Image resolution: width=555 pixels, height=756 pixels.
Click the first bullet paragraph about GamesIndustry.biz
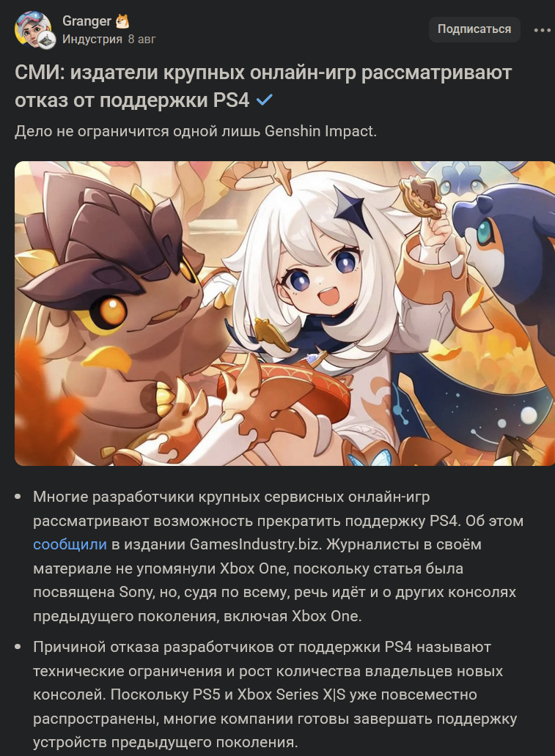coord(278,557)
